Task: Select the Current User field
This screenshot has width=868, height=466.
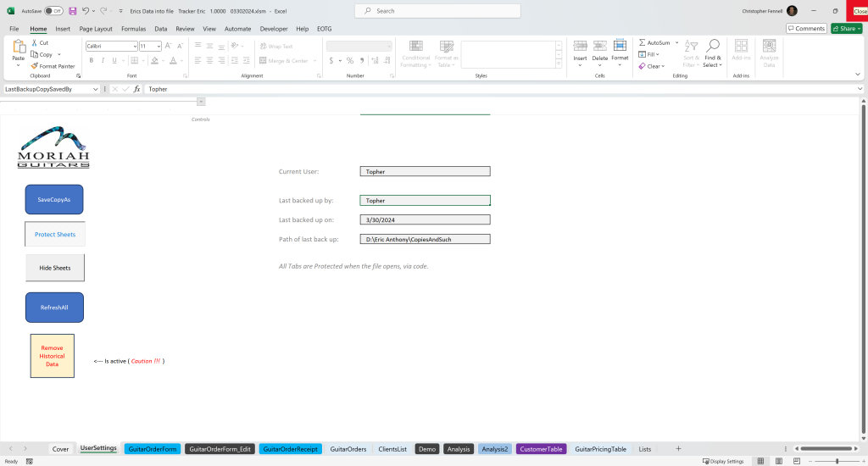Action: (426, 171)
